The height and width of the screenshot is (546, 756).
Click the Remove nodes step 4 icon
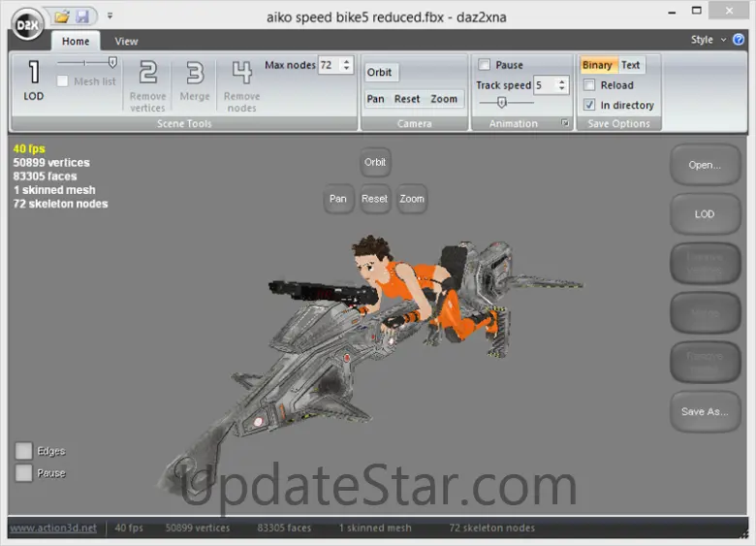coord(241,73)
